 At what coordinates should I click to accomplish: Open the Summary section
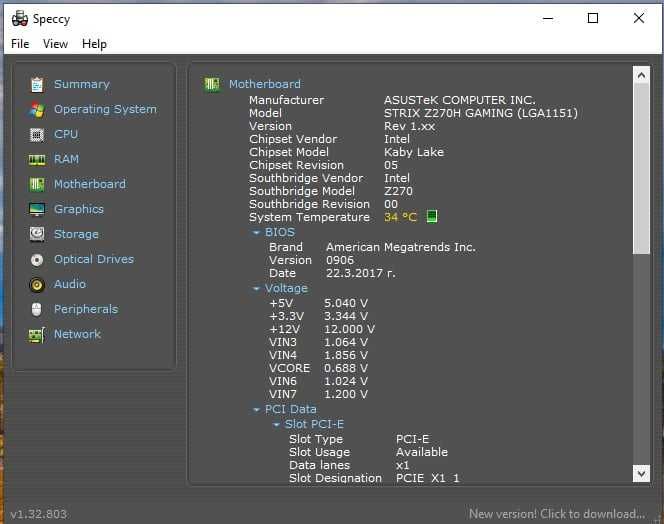82,84
